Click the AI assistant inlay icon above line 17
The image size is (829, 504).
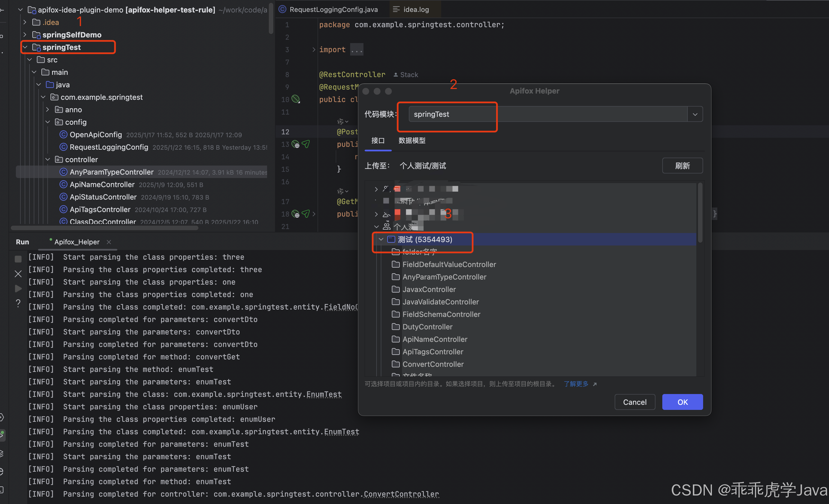pos(341,191)
